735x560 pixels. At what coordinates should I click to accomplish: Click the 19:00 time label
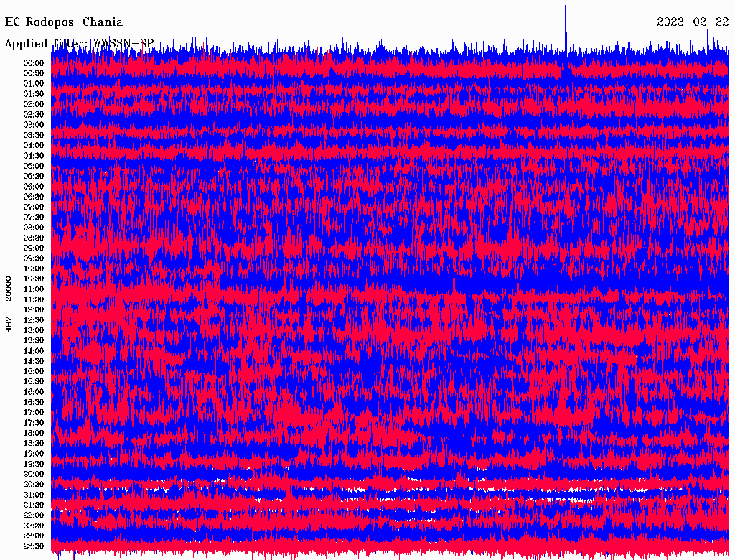click(34, 454)
